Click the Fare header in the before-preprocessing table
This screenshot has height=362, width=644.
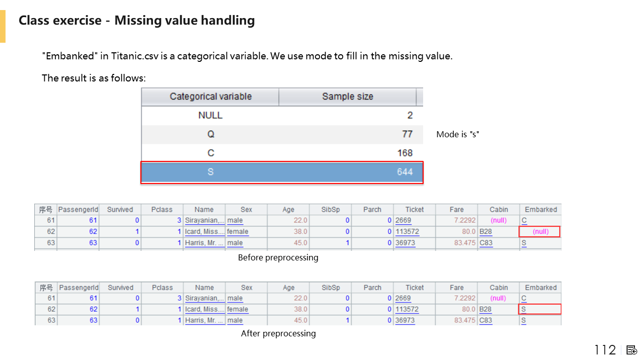click(x=457, y=210)
